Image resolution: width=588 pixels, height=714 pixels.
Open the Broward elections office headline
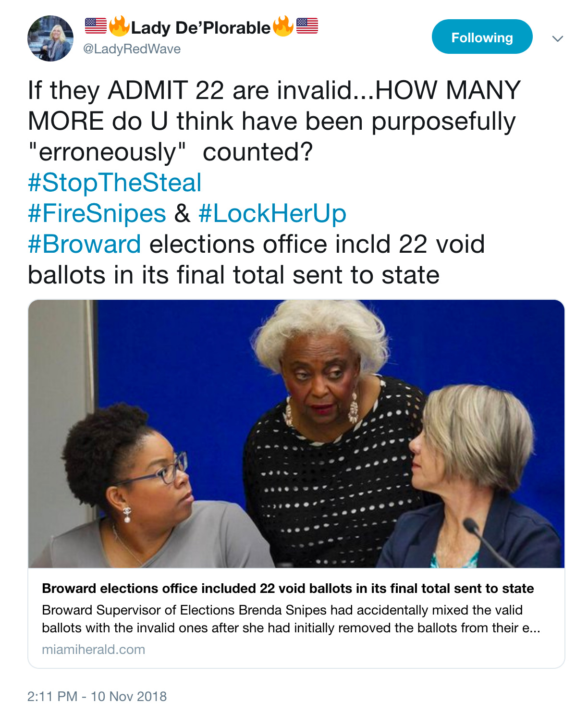(x=288, y=589)
